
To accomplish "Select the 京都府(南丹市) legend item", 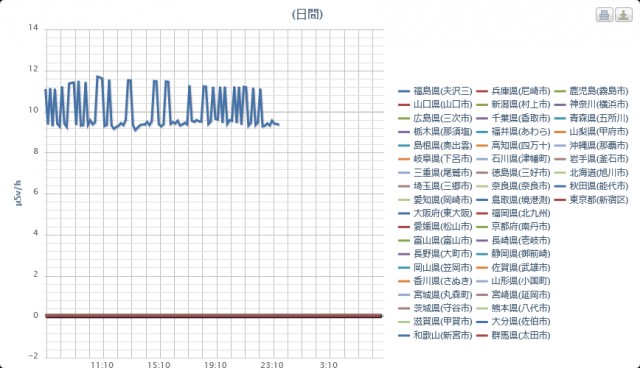I will coord(513,226).
